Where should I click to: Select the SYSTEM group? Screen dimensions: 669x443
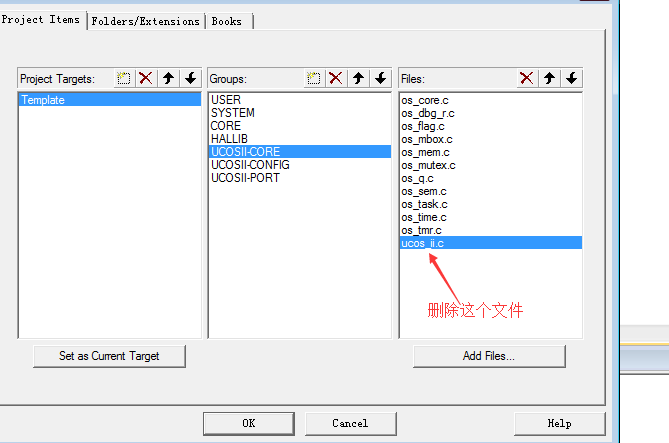[300, 113]
